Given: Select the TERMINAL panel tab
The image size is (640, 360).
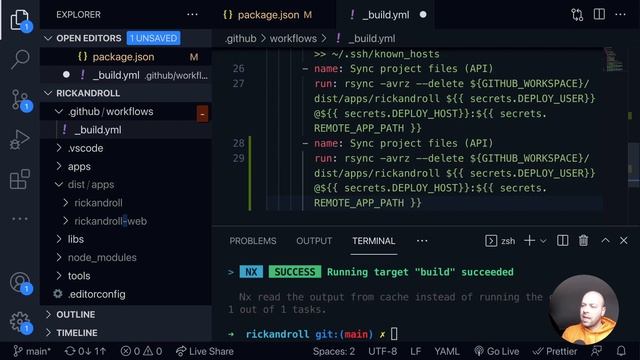Looking at the screenshot, I should click(x=373, y=241).
